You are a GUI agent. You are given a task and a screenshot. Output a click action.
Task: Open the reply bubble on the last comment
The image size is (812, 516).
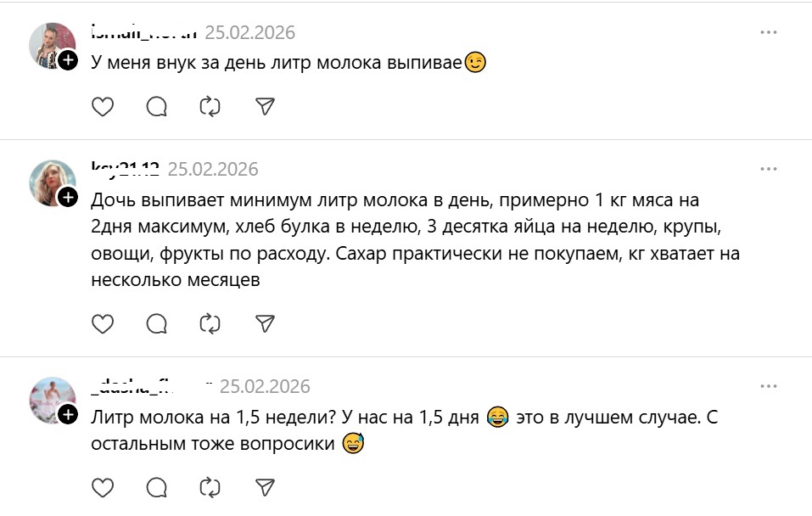(x=155, y=489)
